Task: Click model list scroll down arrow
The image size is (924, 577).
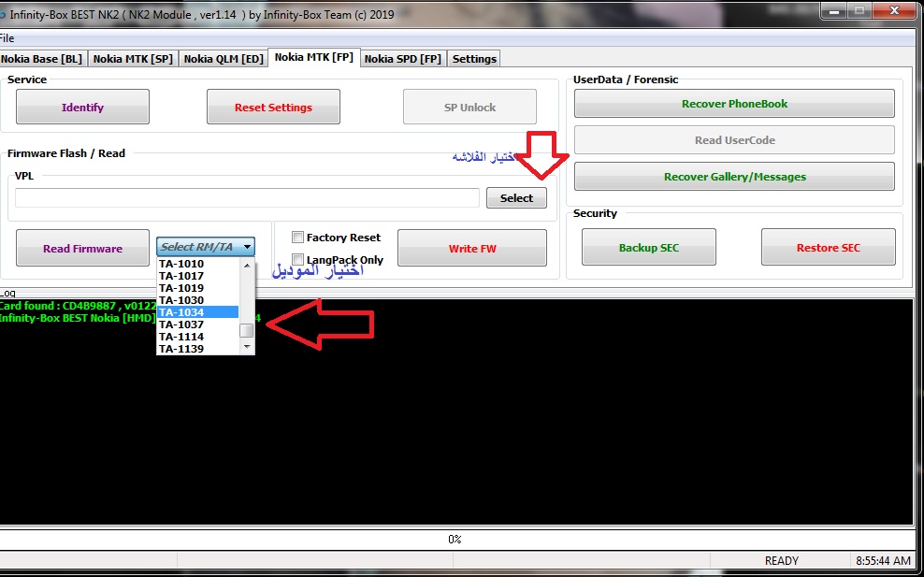Action: pyautogui.click(x=247, y=347)
